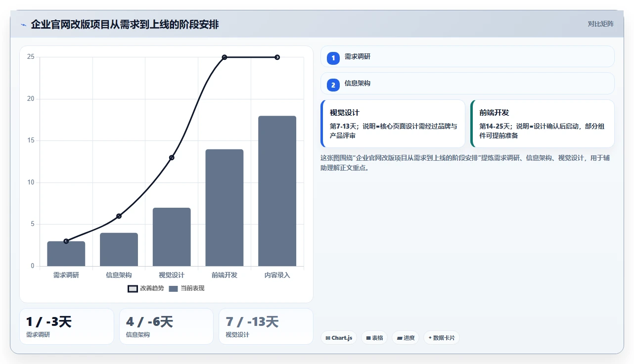Screen dimensions: 634x364
Task: Select the 需求调研 step numbered 1
Action: click(x=467, y=56)
